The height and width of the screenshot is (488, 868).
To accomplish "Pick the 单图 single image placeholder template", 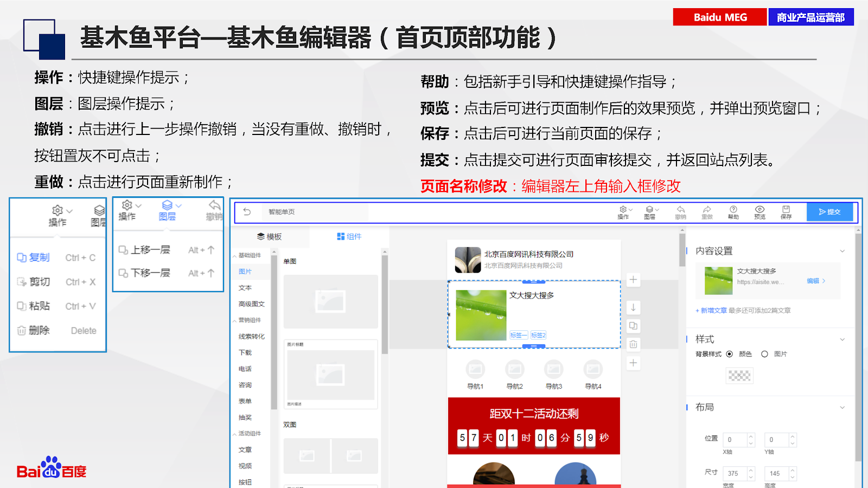I will [331, 301].
